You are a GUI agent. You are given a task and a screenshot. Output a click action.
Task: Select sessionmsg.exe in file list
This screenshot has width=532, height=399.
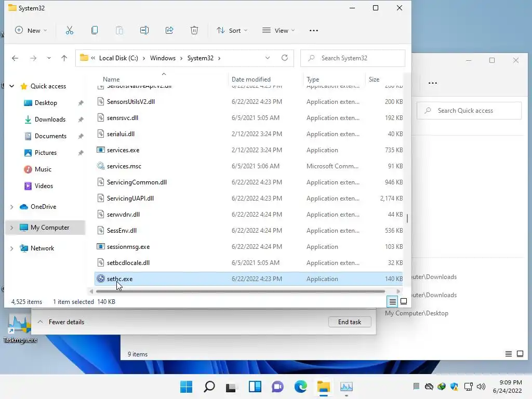pos(249,247)
